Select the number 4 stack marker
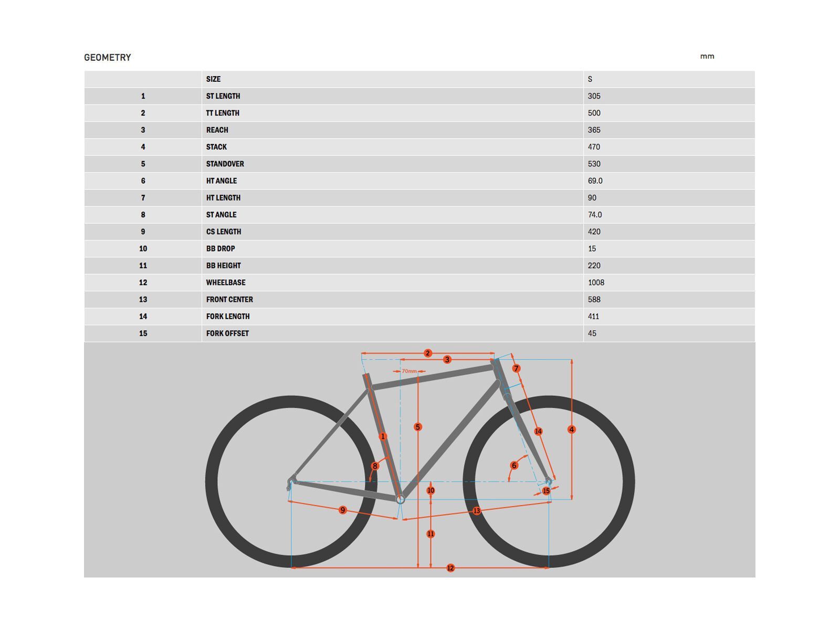Screen dimensions: 840x630 [572, 429]
